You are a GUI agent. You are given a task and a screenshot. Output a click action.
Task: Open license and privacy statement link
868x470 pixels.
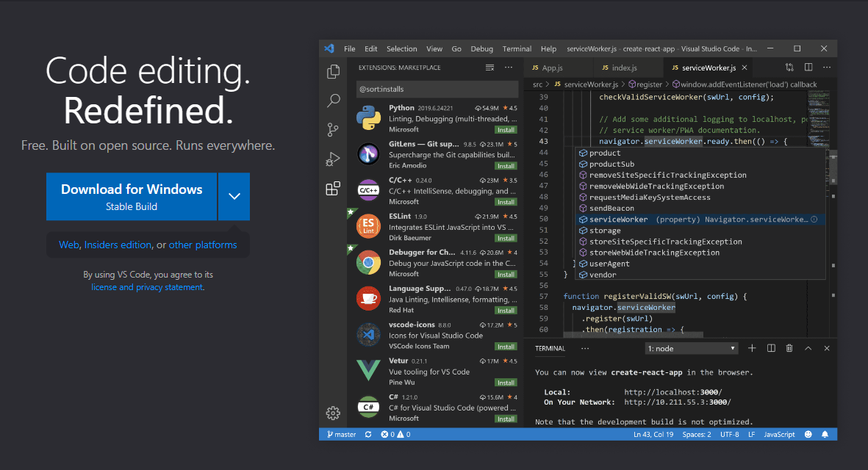(147, 287)
